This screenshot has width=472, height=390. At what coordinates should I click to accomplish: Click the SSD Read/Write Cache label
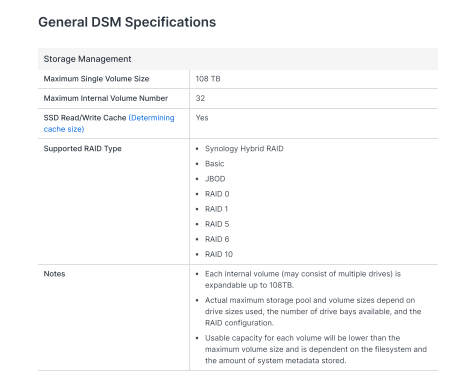coord(85,118)
